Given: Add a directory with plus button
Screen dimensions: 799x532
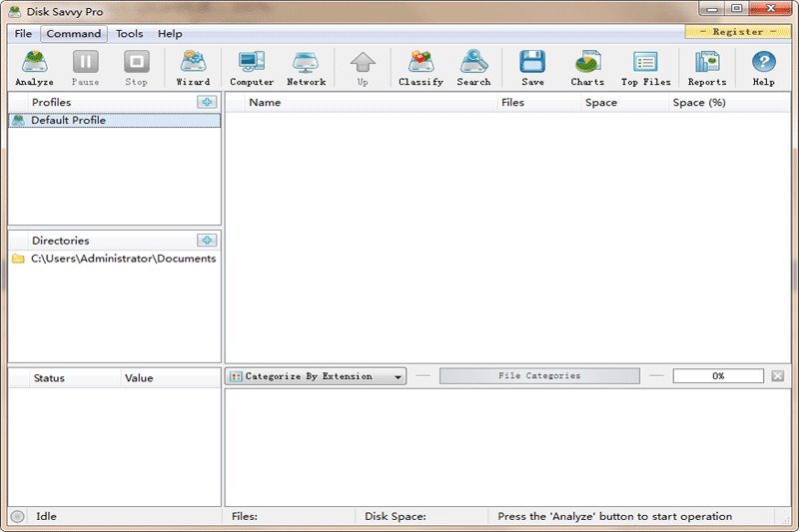Looking at the screenshot, I should pos(207,241).
